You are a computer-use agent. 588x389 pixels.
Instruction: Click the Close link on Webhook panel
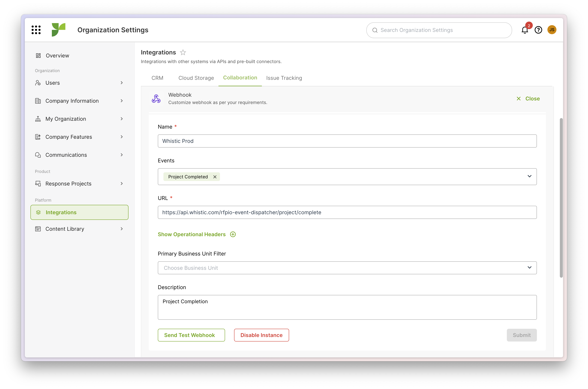point(532,99)
